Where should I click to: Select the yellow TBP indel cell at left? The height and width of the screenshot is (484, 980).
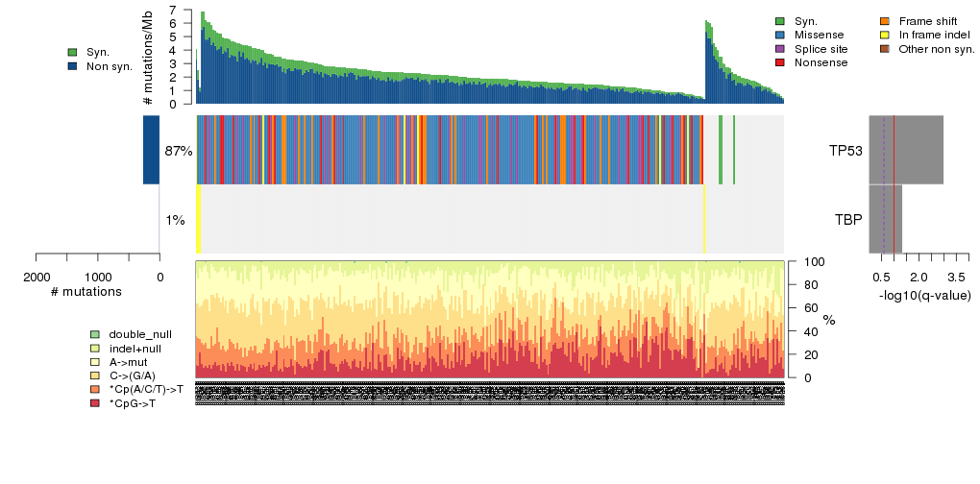coord(198,219)
